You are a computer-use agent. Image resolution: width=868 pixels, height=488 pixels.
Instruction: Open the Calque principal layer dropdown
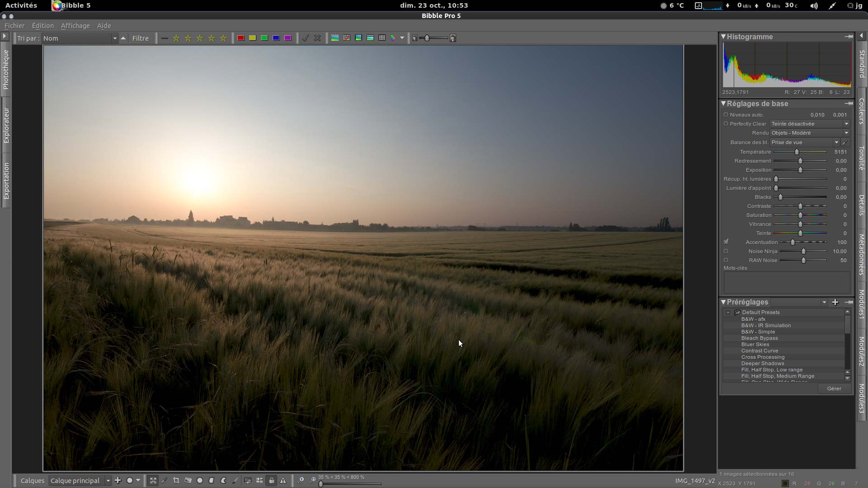[80, 480]
